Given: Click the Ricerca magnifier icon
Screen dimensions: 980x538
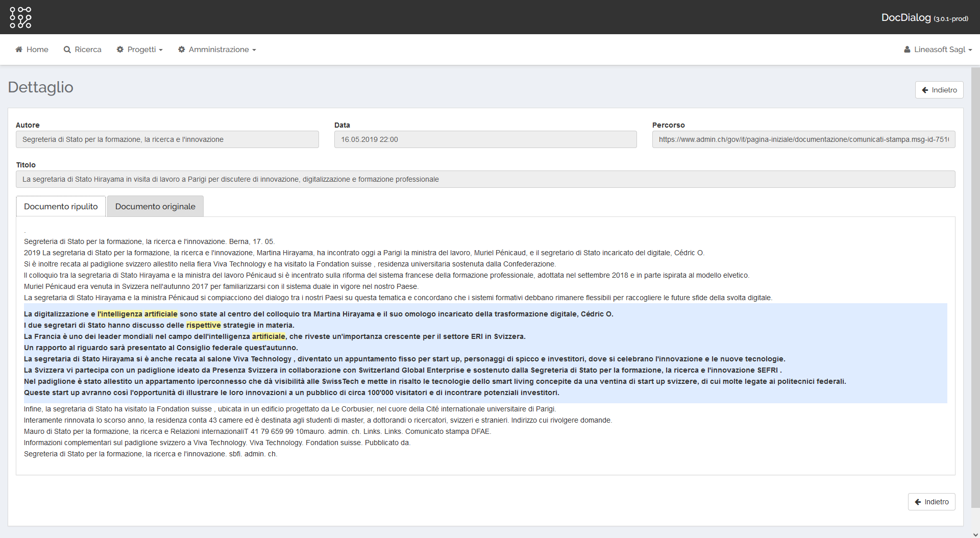Looking at the screenshot, I should [x=67, y=50].
